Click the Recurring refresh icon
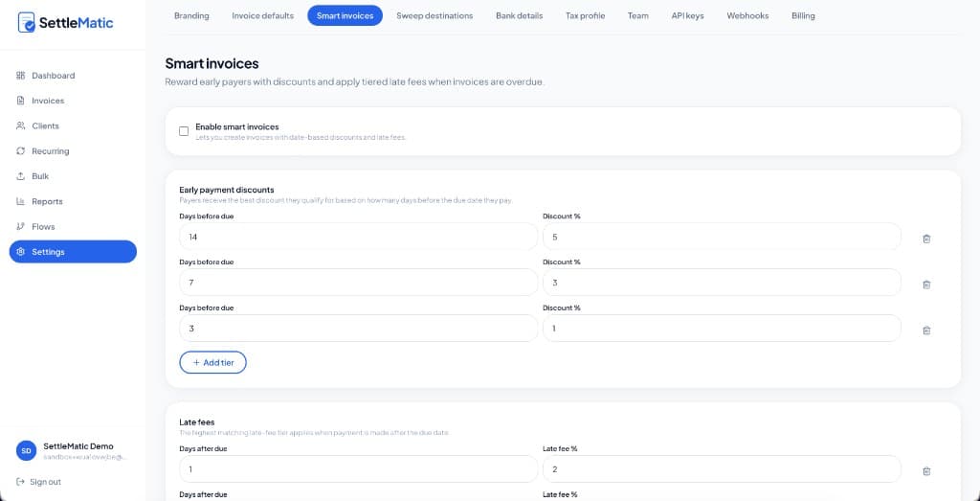The width and height of the screenshot is (980, 501). pos(20,150)
